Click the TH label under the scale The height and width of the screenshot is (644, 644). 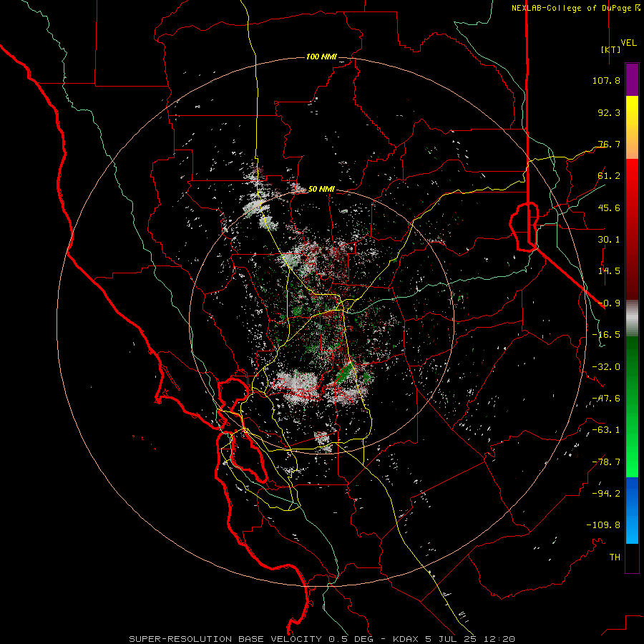point(615,557)
